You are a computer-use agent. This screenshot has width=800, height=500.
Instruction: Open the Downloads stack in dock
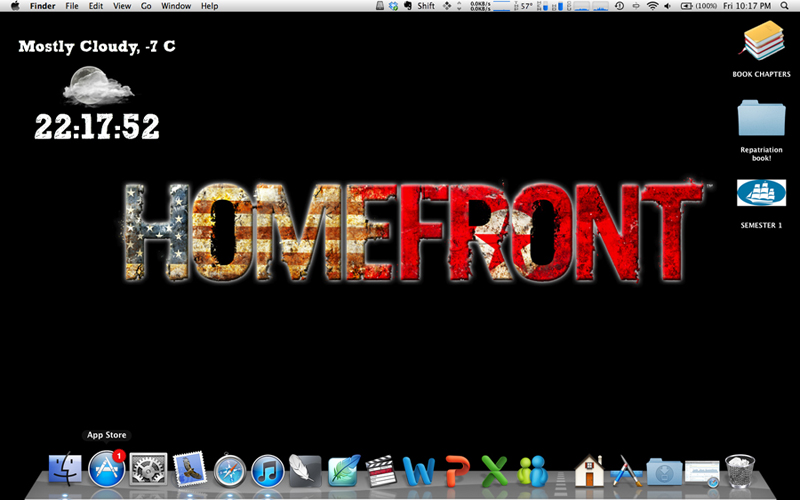664,472
